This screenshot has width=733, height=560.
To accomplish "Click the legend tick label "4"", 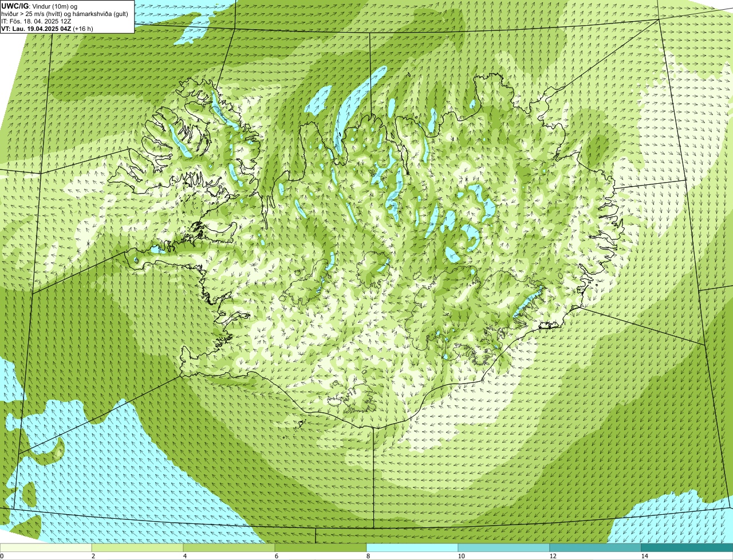I will pos(184,556).
